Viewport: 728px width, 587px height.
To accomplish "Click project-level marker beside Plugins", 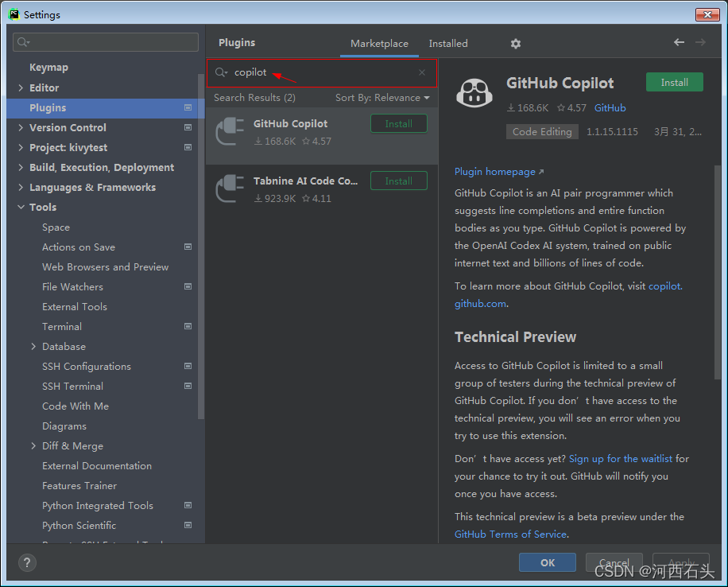I will tap(188, 108).
